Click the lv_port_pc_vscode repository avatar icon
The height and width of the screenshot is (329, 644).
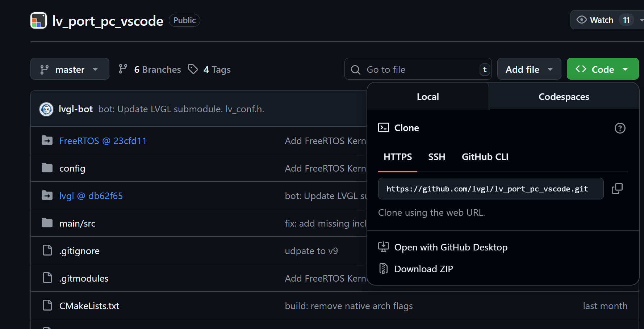[x=38, y=20]
